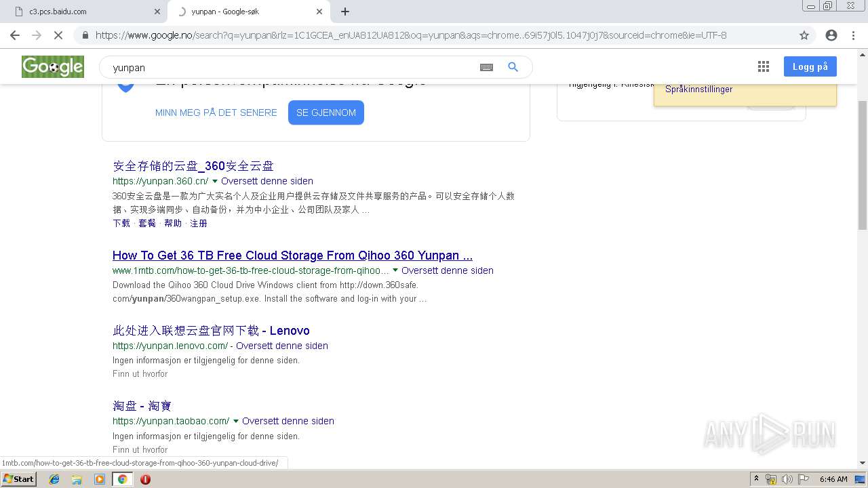Launch Internet Explorer from the taskbar
868x488 pixels.
(x=54, y=479)
